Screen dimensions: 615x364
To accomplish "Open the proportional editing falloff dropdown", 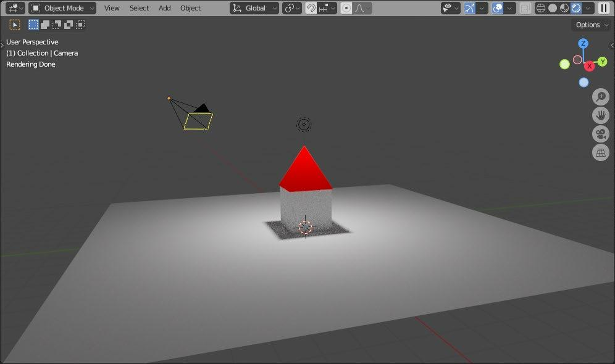I will pyautogui.click(x=362, y=8).
